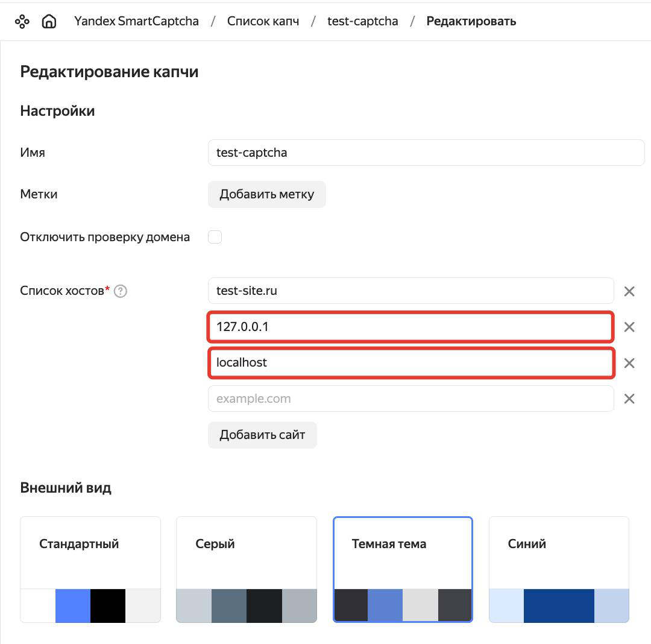Go to Yandex SmartCaptcha breadcrumb
The width and height of the screenshot is (651, 644).
click(136, 21)
